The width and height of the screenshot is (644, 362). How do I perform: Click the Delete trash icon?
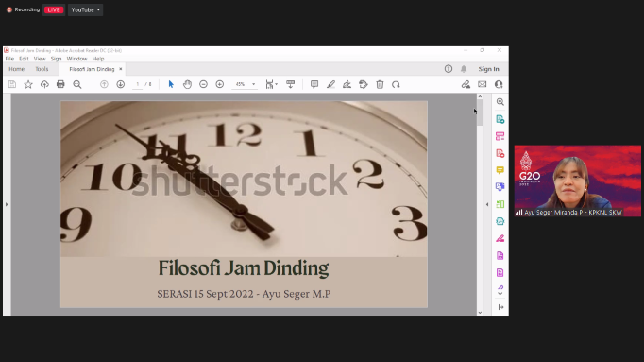pyautogui.click(x=380, y=84)
